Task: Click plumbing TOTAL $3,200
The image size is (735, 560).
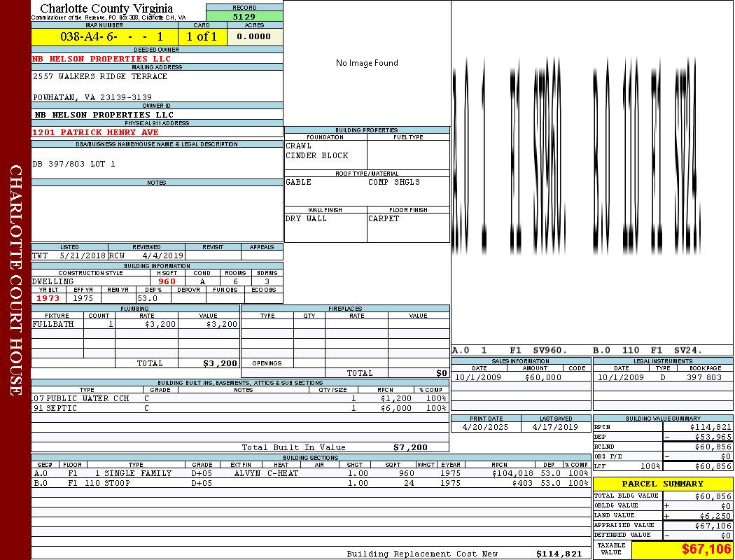Action: pos(220,363)
